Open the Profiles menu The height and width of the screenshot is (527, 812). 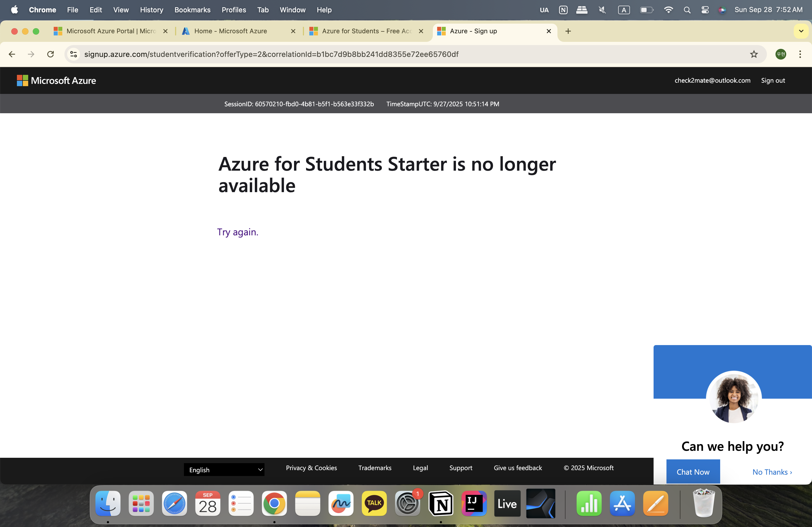point(234,10)
